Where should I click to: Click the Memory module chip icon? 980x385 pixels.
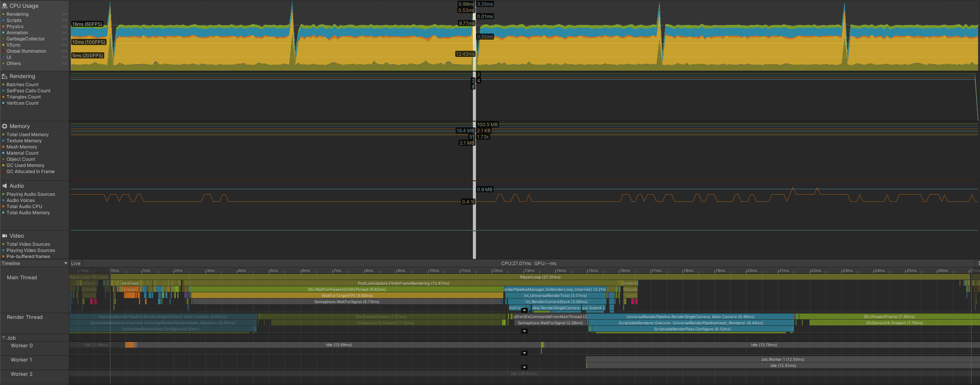click(5, 126)
